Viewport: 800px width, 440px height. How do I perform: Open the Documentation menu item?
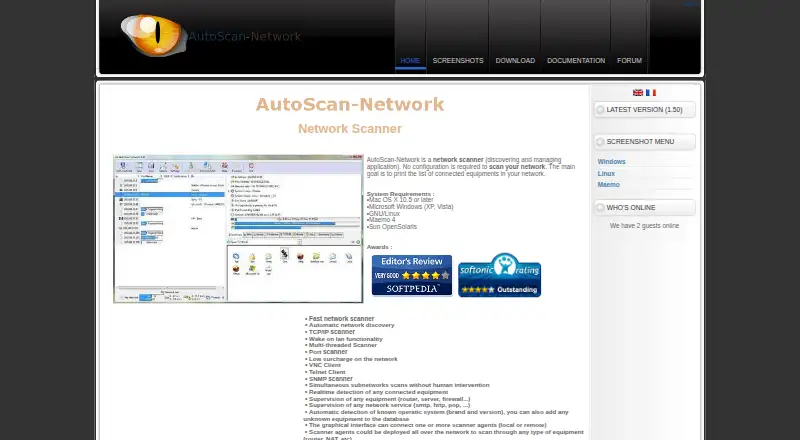pos(576,60)
